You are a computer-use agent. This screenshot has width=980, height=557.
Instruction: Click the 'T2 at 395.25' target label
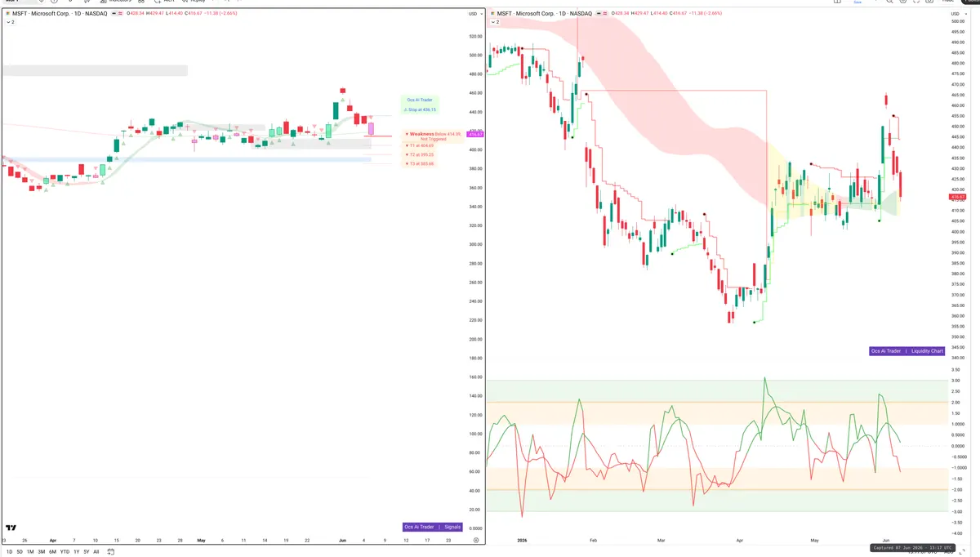(x=420, y=154)
